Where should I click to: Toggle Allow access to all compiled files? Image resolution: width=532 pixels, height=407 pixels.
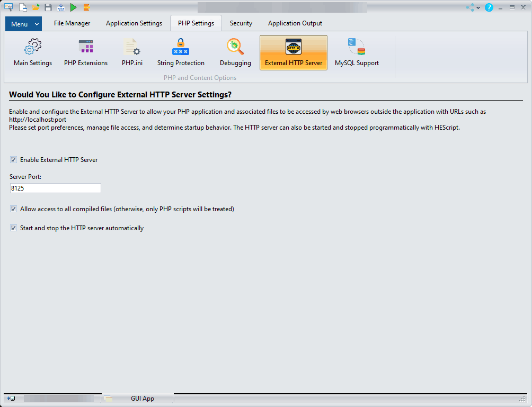(13, 209)
